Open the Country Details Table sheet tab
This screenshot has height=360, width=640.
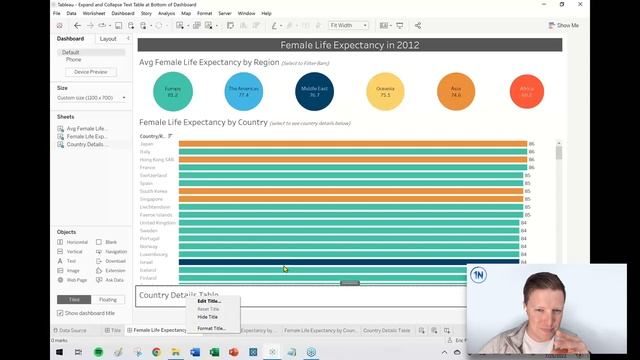pos(386,330)
